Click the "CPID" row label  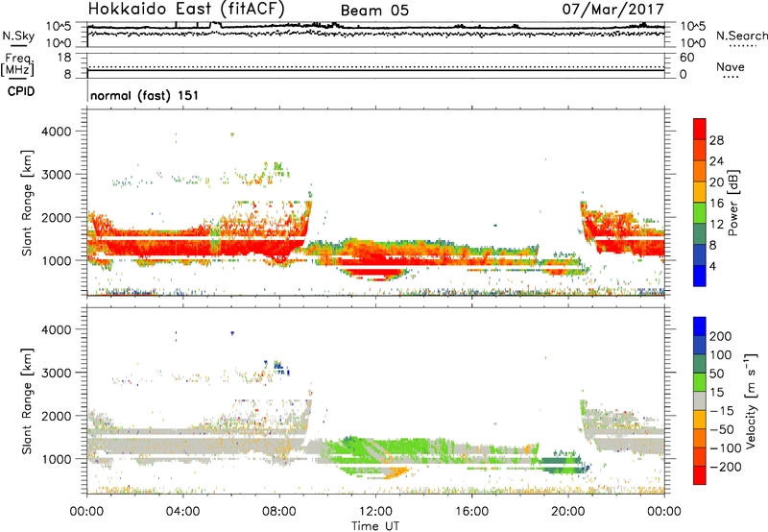click(x=21, y=91)
